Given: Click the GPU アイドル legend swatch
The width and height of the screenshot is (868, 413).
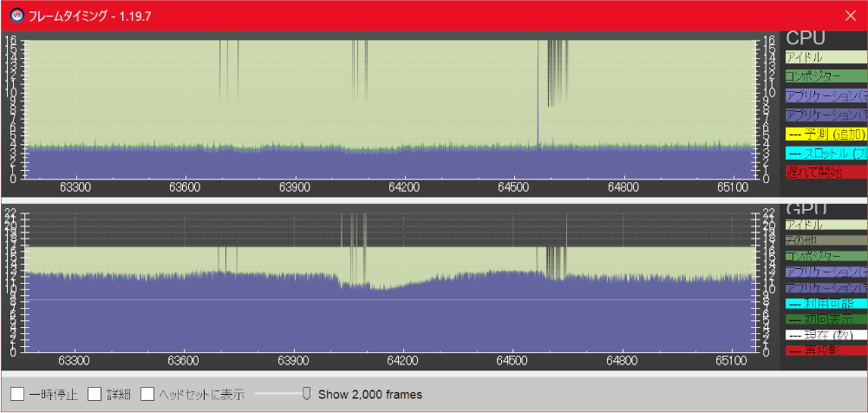Looking at the screenshot, I should (826, 226).
